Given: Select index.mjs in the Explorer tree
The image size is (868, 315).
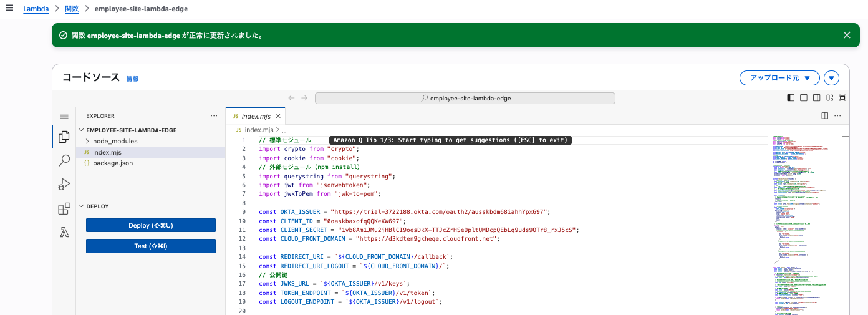Looking at the screenshot, I should click(x=150, y=152).
